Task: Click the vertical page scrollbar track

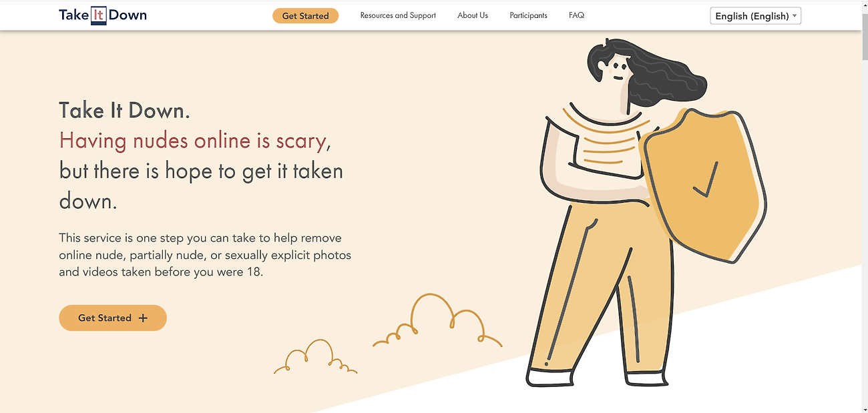Action: tap(865, 207)
